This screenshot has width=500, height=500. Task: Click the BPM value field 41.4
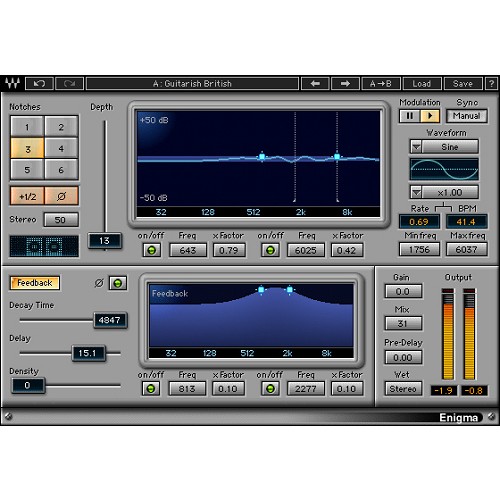pos(466,222)
